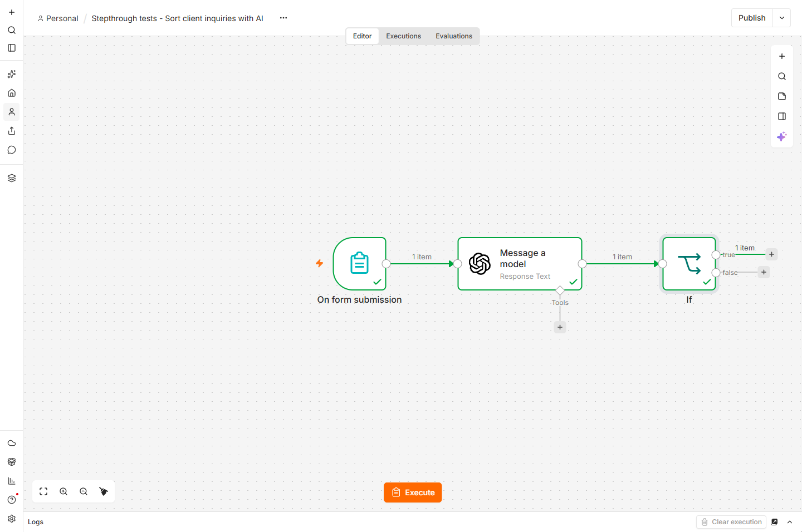Select the If node

689,264
